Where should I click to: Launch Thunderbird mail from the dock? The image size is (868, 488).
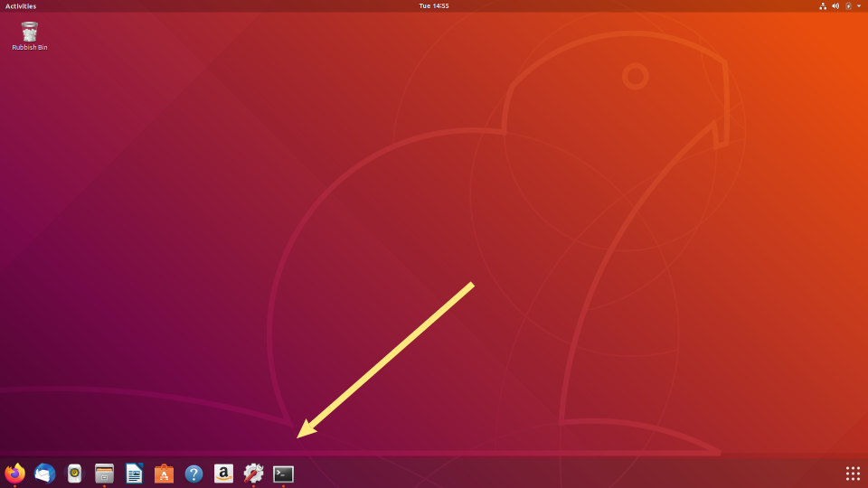[45, 474]
